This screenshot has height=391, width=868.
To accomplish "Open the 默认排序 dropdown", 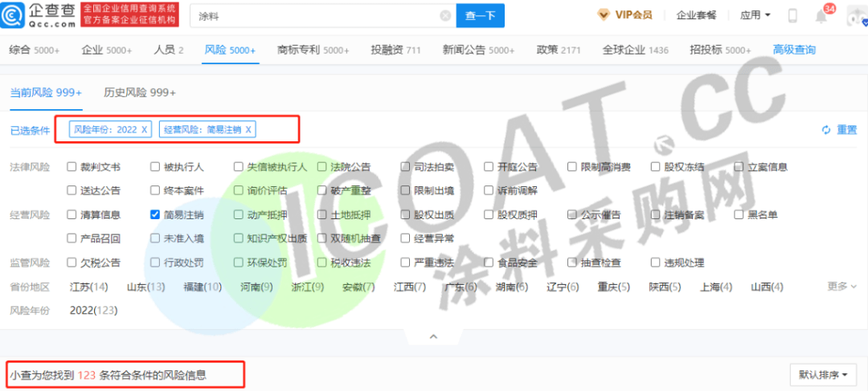I will click(823, 374).
